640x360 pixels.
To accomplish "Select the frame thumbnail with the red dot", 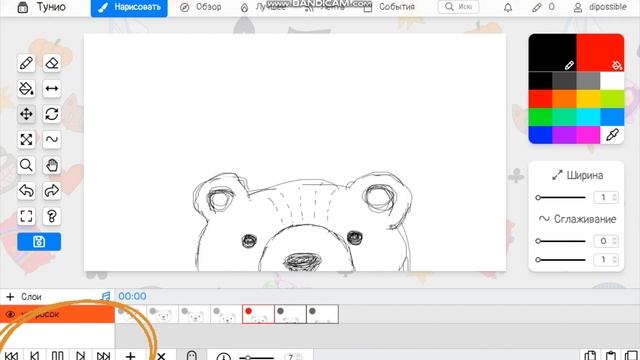I will 258,314.
